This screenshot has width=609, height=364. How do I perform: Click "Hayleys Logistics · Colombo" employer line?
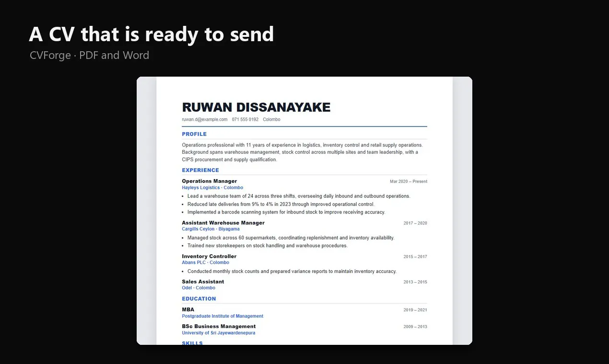point(212,188)
